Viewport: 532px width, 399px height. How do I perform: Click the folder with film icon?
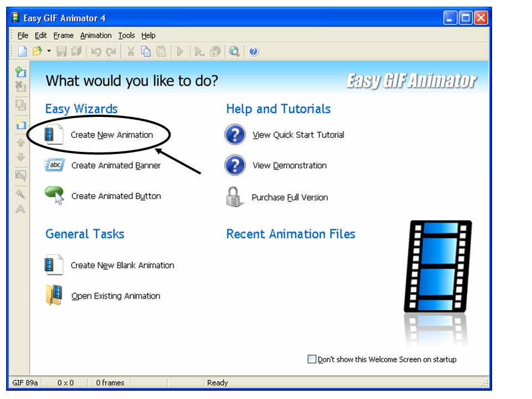pos(54,295)
